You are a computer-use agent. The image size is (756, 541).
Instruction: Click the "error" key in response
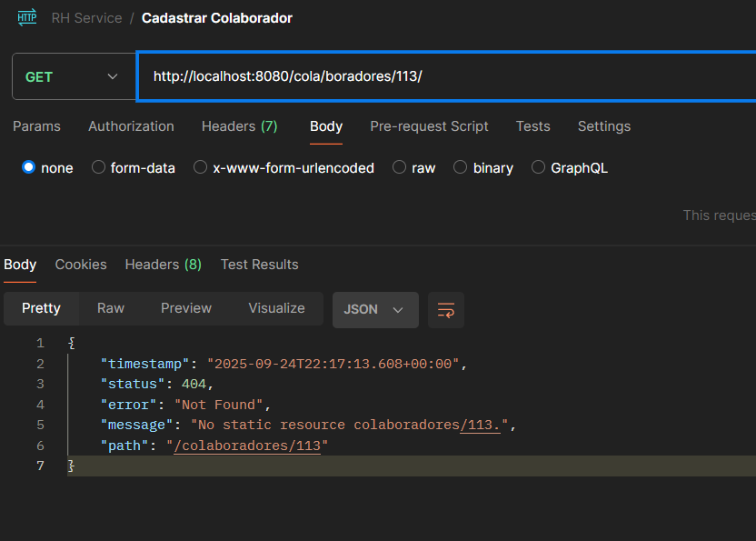[x=128, y=405]
